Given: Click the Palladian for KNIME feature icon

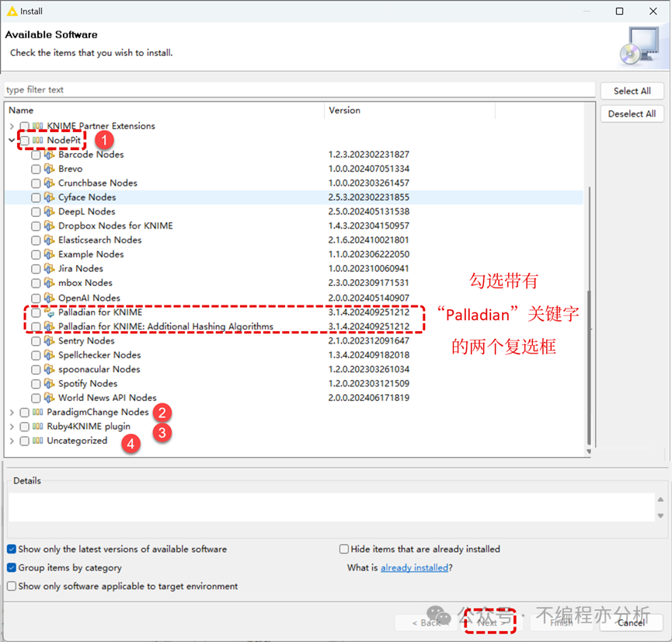Looking at the screenshot, I should (x=49, y=312).
